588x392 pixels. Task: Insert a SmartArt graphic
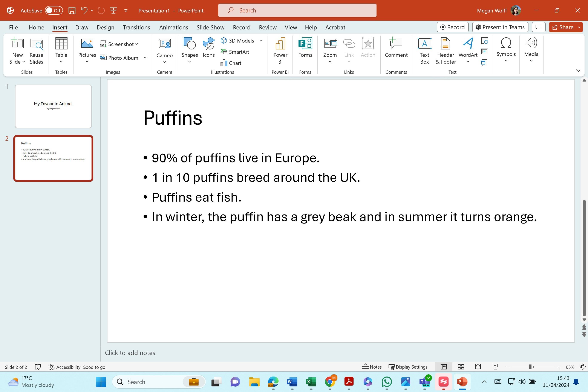click(x=235, y=52)
